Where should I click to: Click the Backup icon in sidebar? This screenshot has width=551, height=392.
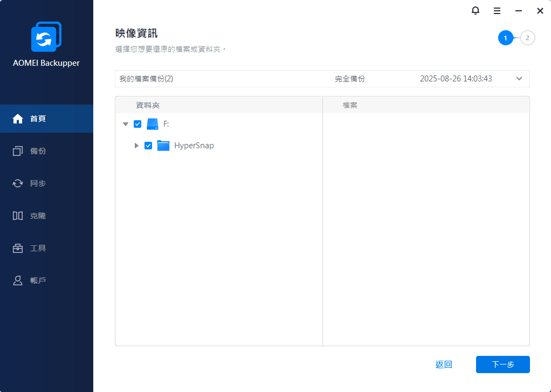pos(18,151)
